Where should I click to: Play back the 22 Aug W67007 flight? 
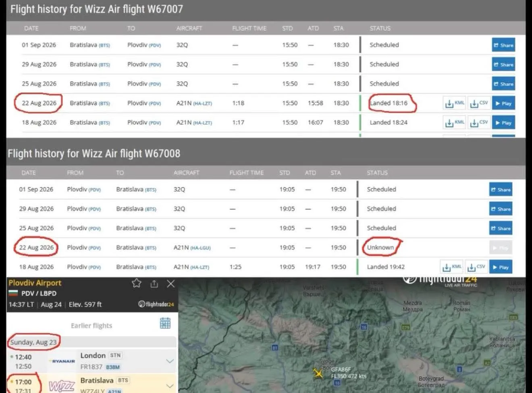pyautogui.click(x=503, y=103)
